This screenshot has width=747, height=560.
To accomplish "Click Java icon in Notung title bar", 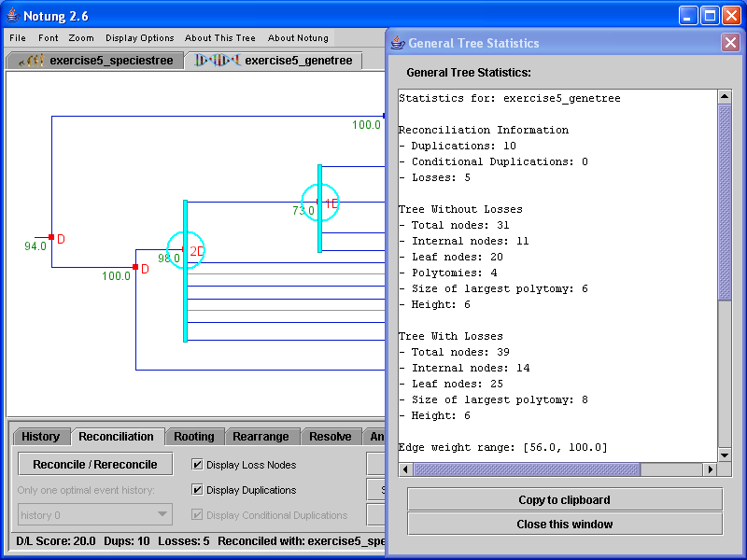I will (x=12, y=16).
